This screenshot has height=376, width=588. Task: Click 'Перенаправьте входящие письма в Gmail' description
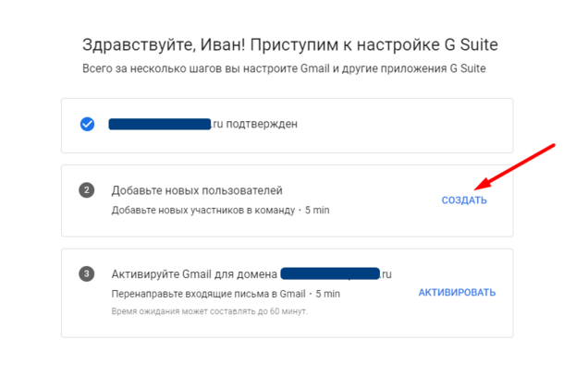208,294
